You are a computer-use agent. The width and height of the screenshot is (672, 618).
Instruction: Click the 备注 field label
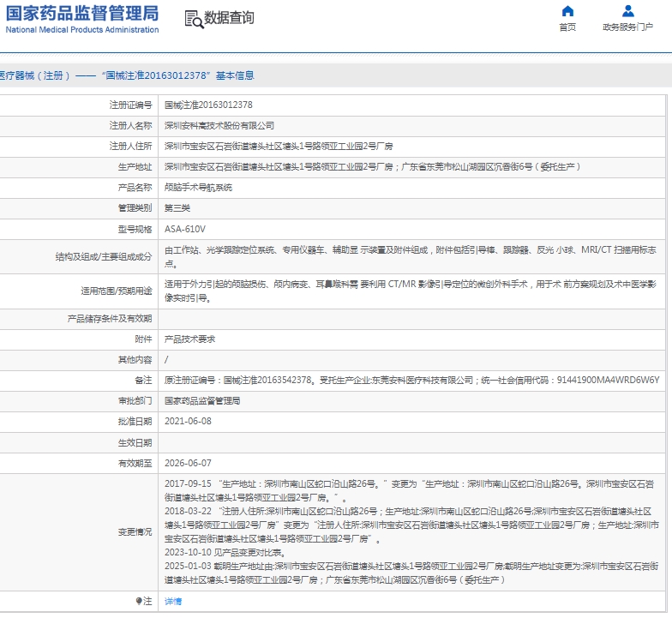pos(144,381)
